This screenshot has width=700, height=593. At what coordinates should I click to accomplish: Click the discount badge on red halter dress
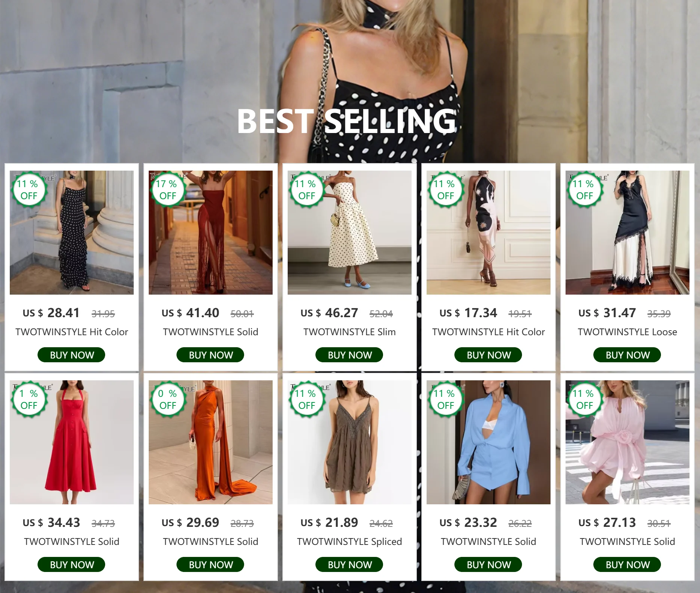tap(29, 399)
